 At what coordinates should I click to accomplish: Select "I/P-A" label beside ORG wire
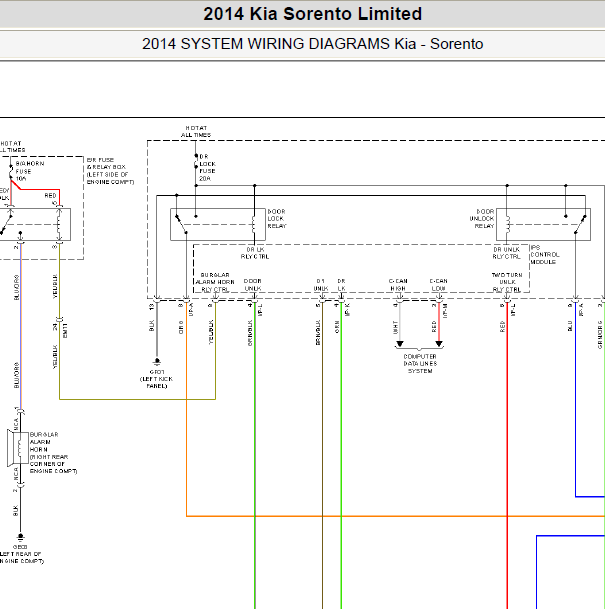pos(191,310)
